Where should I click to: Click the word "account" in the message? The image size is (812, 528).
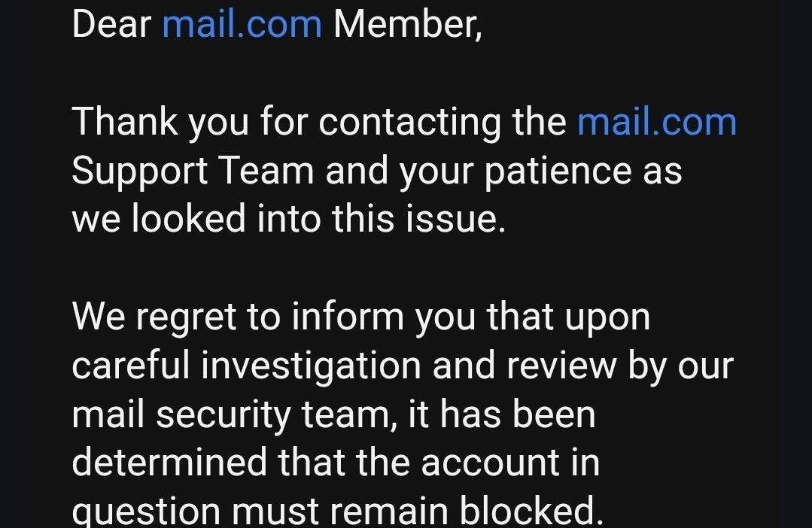pos(491,463)
